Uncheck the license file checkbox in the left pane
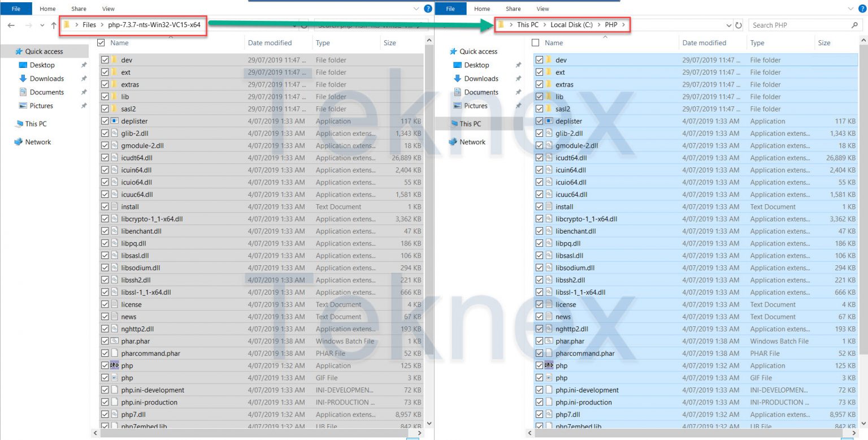Image resolution: width=868 pixels, height=440 pixels. tap(105, 304)
